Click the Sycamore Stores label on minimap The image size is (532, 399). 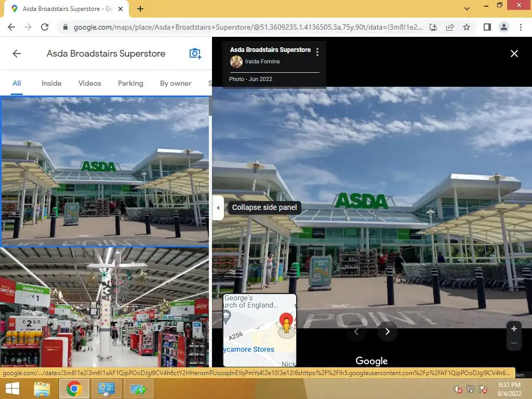click(249, 349)
